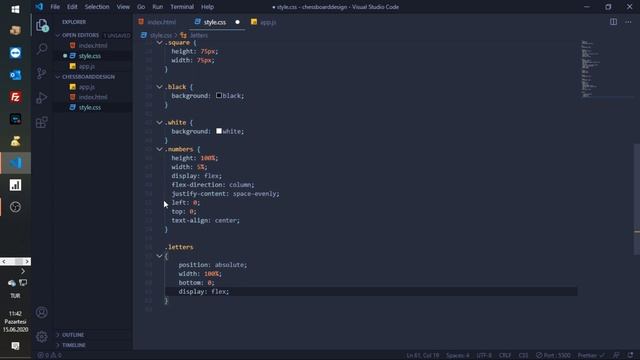Click the Port 5500 Live Server status

click(553, 355)
